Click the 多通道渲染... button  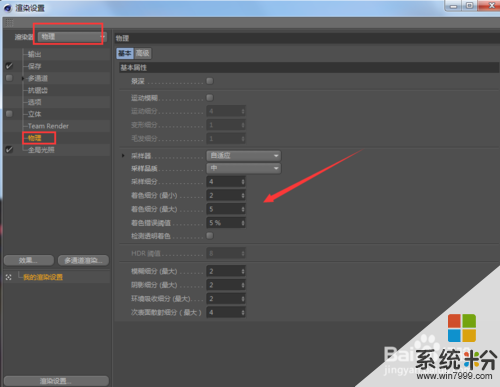click(83, 261)
